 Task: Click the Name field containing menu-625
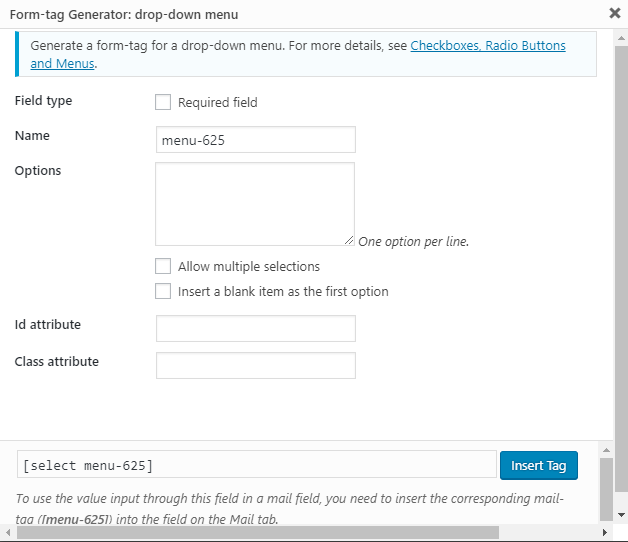click(x=256, y=140)
